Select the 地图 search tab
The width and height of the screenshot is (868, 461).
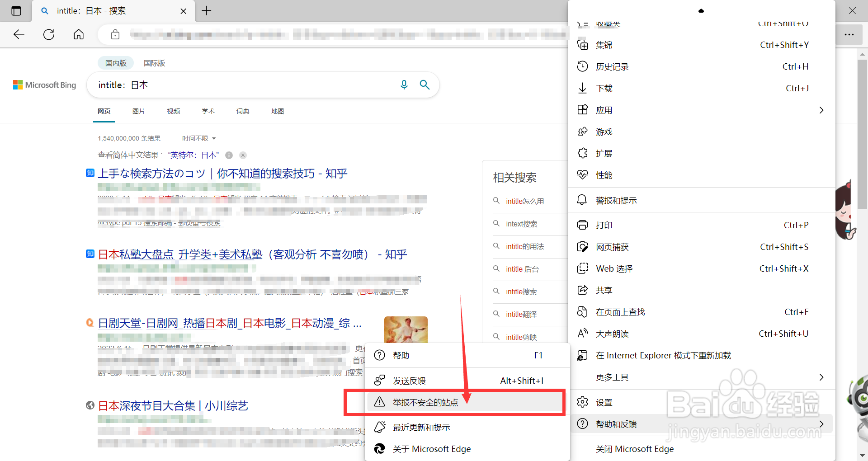click(x=278, y=111)
